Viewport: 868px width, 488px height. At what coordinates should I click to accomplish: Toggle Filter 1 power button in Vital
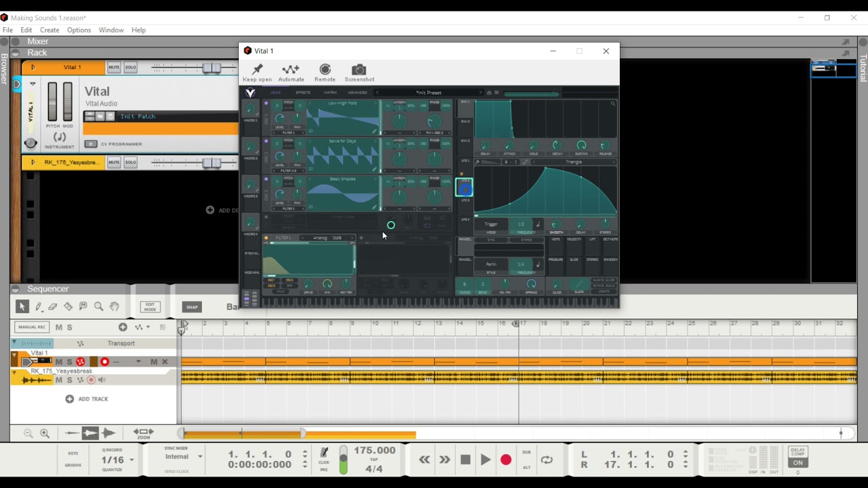point(266,238)
